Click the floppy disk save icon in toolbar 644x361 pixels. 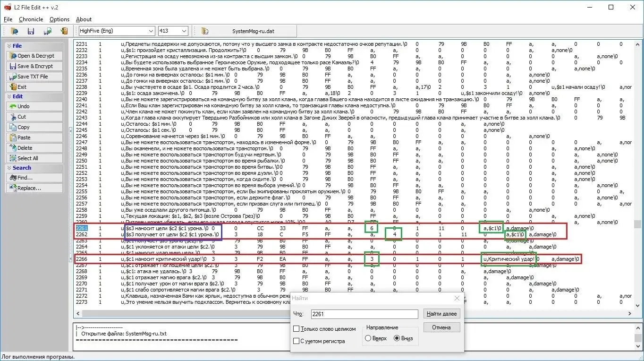point(31,31)
